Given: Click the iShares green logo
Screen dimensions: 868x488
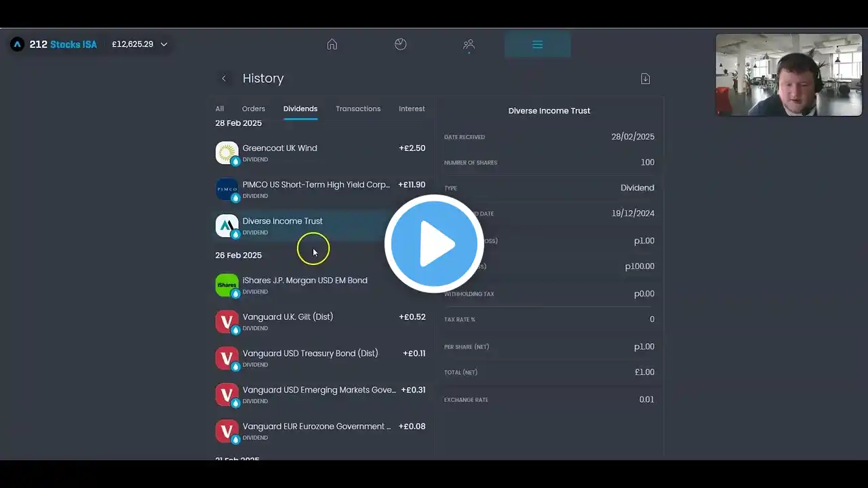Looking at the screenshot, I should [x=227, y=285].
